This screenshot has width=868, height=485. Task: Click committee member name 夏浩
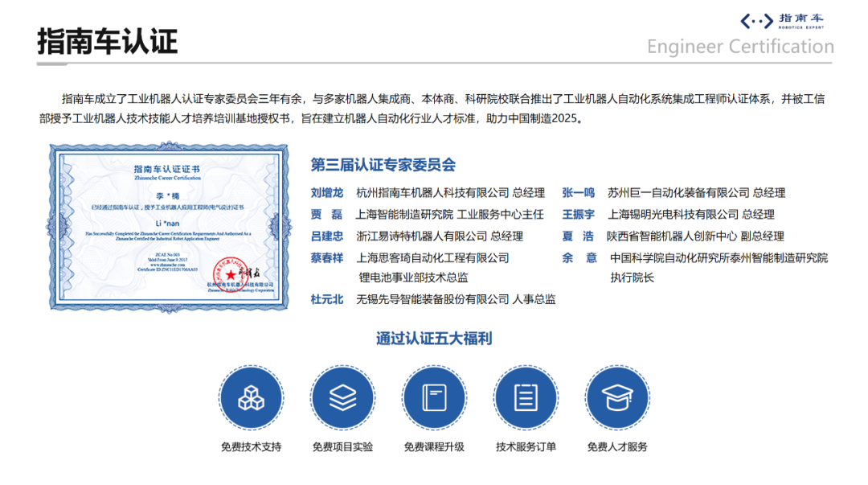[x=578, y=236]
